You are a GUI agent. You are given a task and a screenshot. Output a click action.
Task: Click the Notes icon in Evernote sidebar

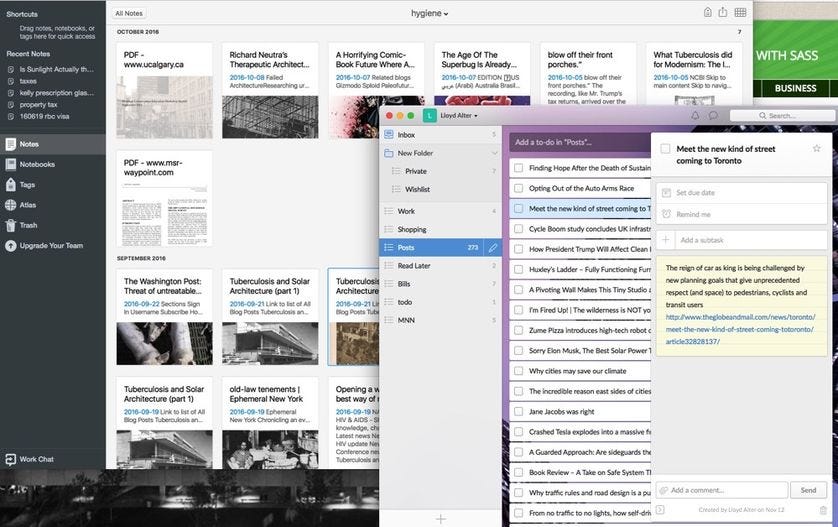[11, 144]
